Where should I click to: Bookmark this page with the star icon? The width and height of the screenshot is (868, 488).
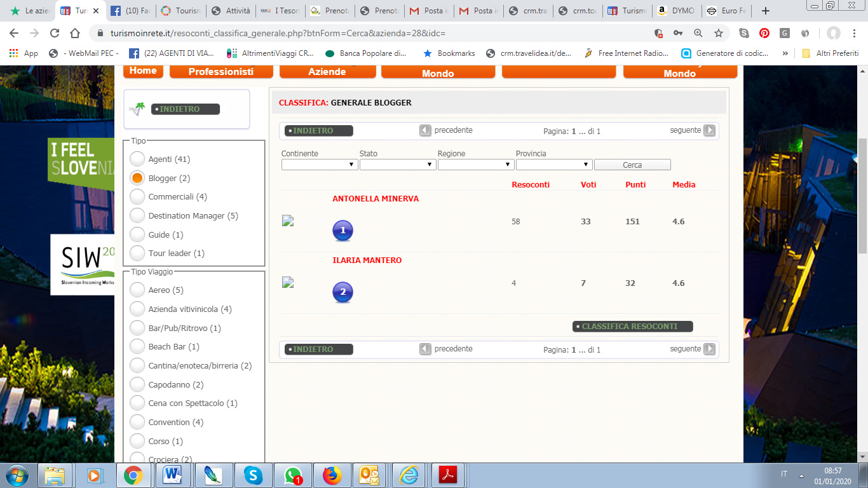[719, 33]
